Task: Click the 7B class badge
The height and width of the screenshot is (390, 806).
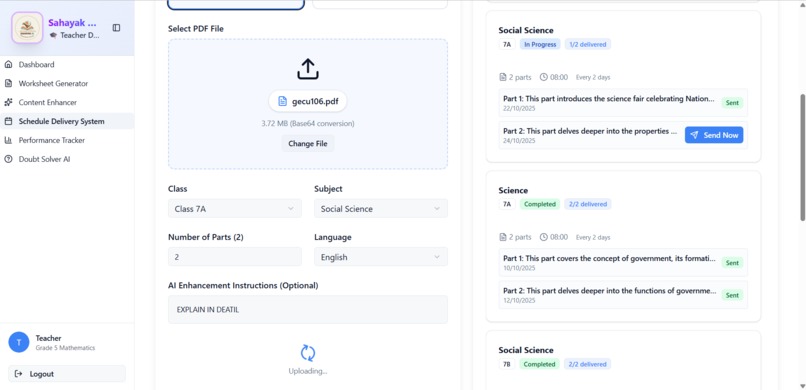Action: [x=506, y=364]
